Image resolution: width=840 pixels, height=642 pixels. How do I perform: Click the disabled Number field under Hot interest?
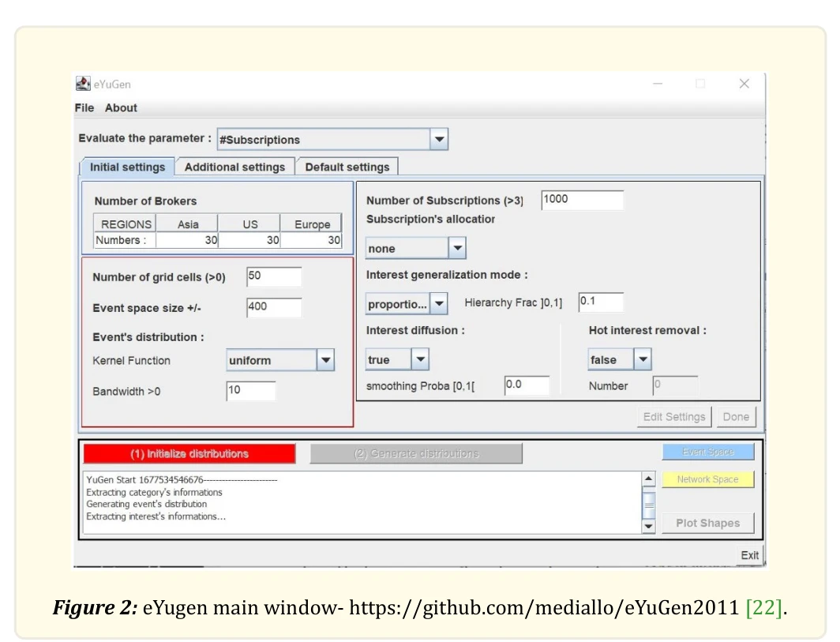coord(675,385)
